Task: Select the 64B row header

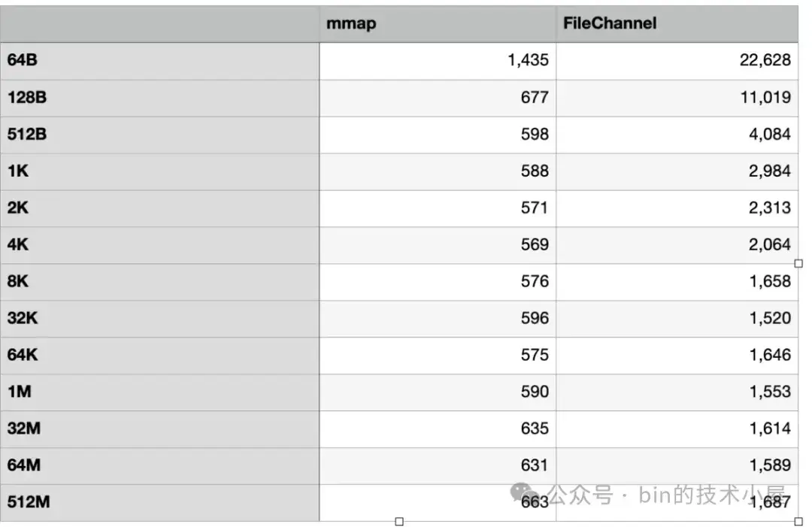Action: [x=23, y=61]
